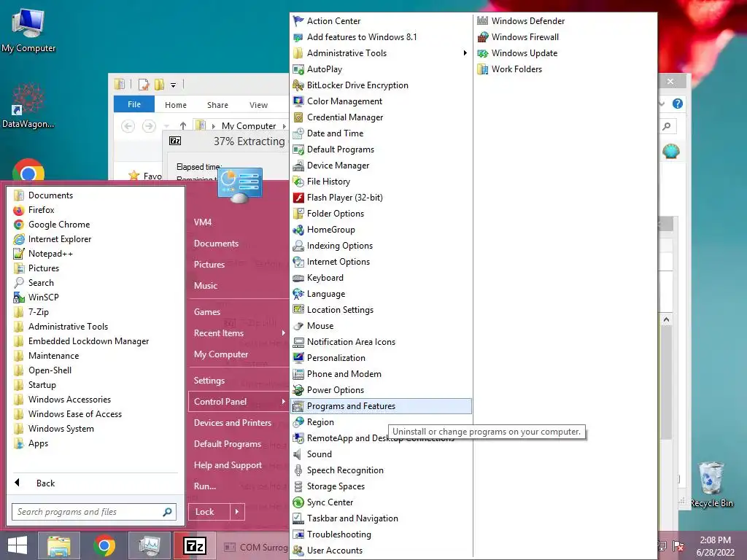Click the Explorer search magnifier icon
This screenshot has width=747, height=560.
[667, 126]
